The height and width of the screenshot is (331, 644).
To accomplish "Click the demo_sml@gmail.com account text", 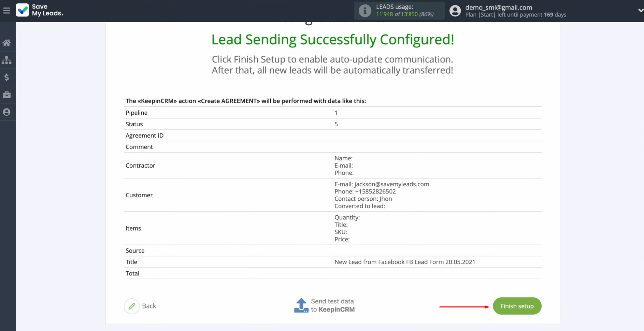I will (x=499, y=8).
